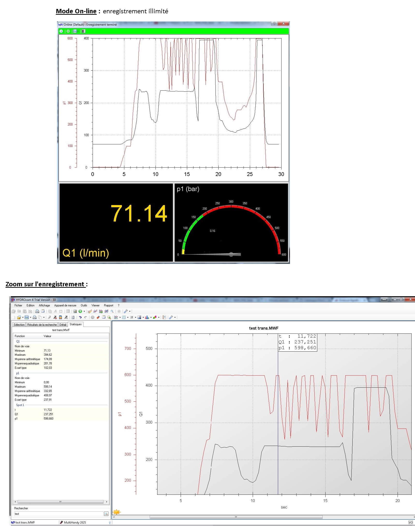Open the Fichier menu
This screenshot has height=532, width=415.
pos(18,305)
